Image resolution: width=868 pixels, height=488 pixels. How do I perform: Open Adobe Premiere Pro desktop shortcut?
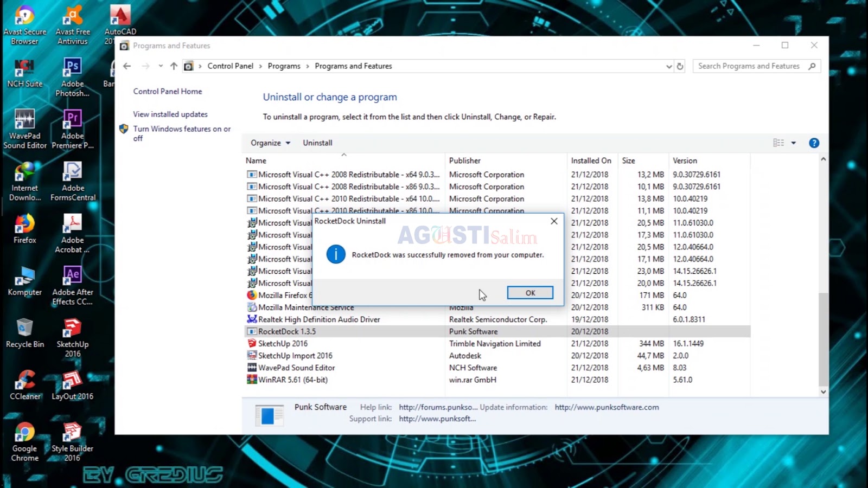pos(73,129)
